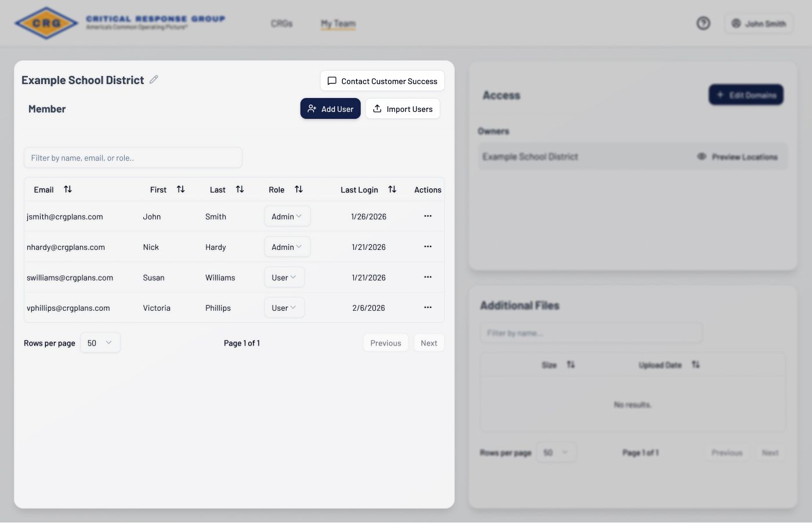The image size is (812, 523).
Task: Click the pencil icon beside Example School District
Action: click(x=154, y=80)
